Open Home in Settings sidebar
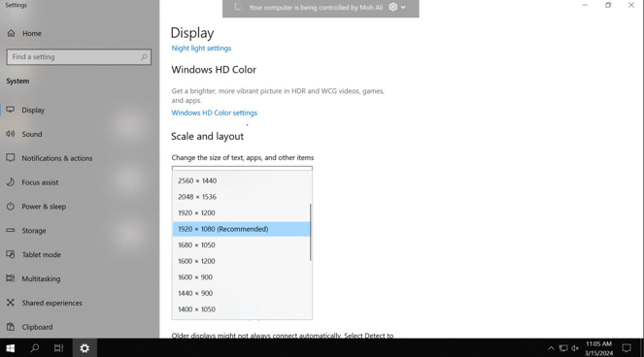This screenshot has height=357, width=644. point(32,33)
